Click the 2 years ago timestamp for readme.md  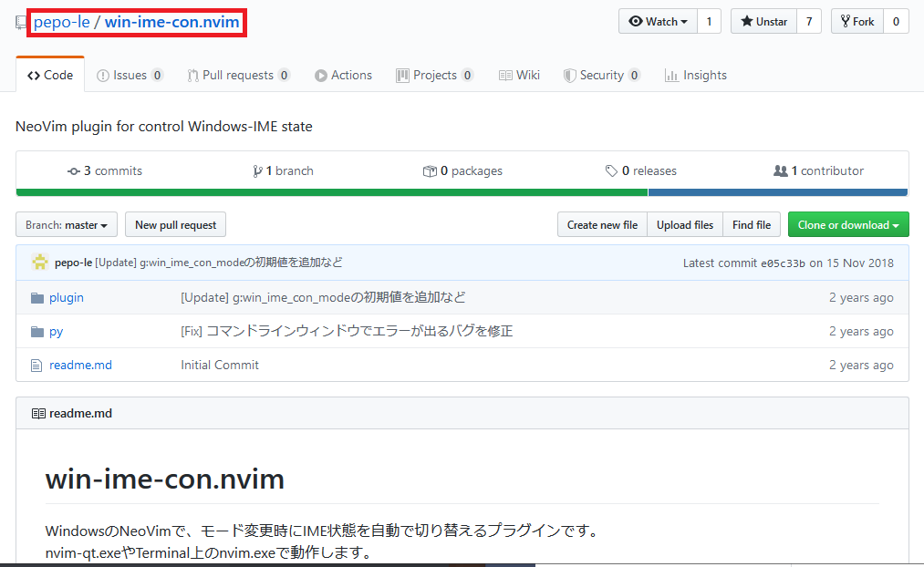(x=861, y=365)
